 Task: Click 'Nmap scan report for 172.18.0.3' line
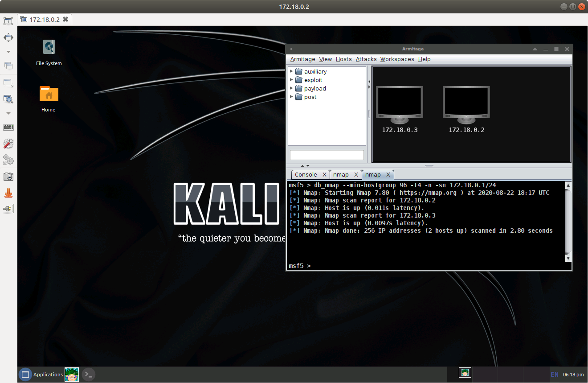coord(362,215)
